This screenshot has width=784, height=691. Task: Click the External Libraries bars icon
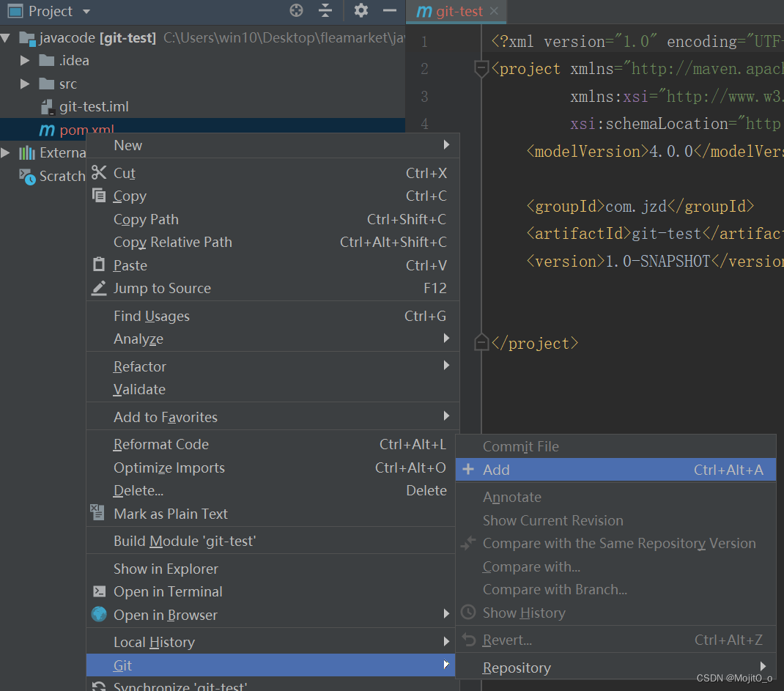pos(27,152)
